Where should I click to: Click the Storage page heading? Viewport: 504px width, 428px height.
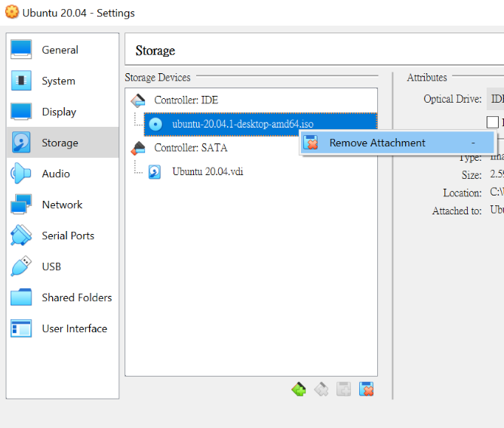[155, 51]
